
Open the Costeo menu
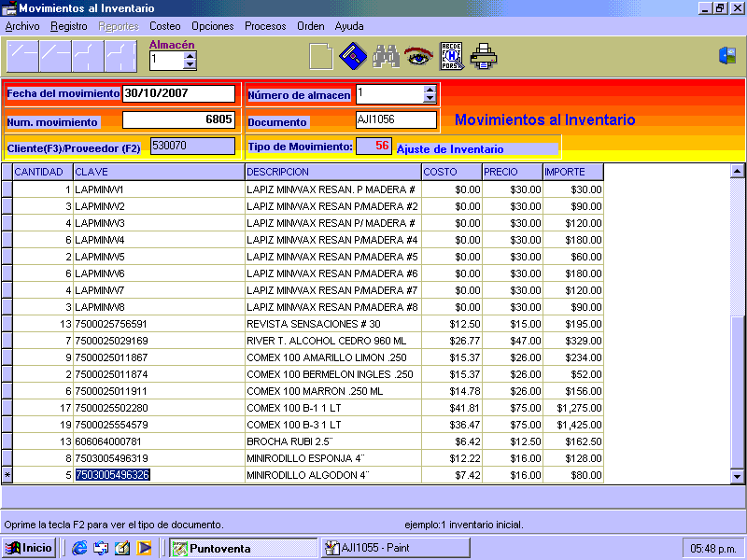click(x=165, y=26)
